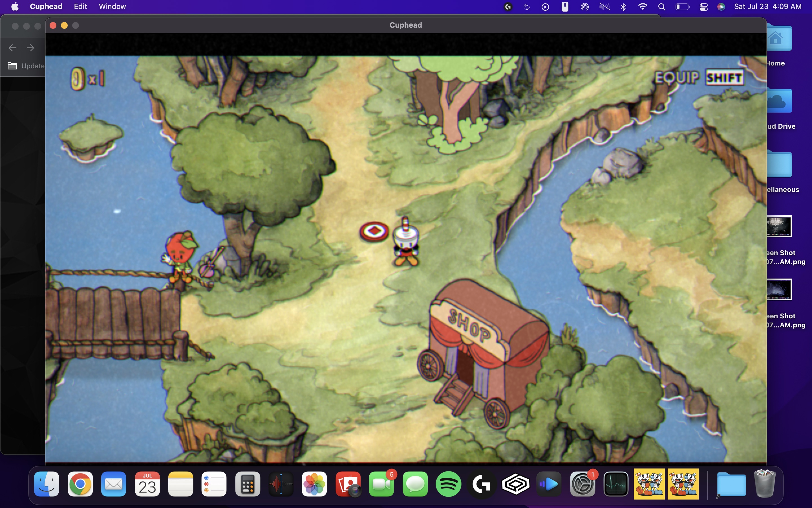Viewport: 812px width, 508px height.
Task: Open the Wi-Fi status menu
Action: (643, 7)
